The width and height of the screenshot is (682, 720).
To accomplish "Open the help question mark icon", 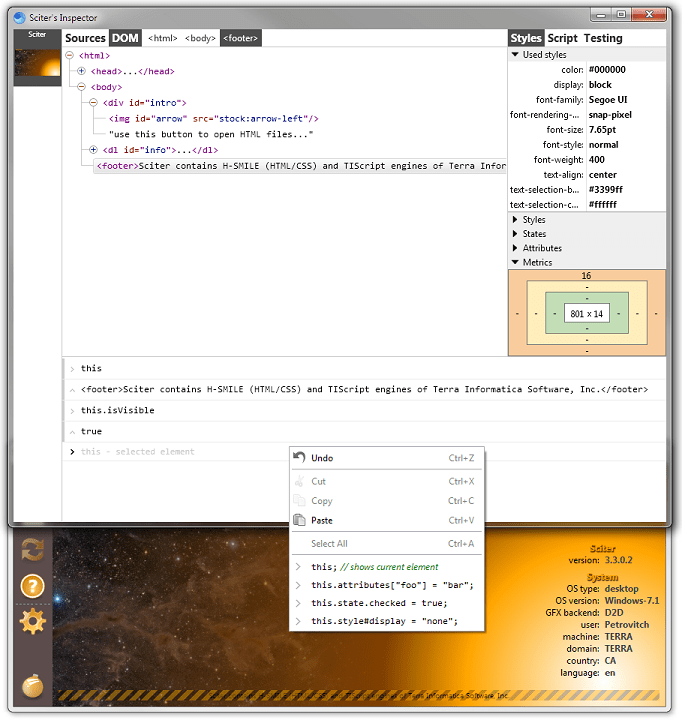I will 33,586.
